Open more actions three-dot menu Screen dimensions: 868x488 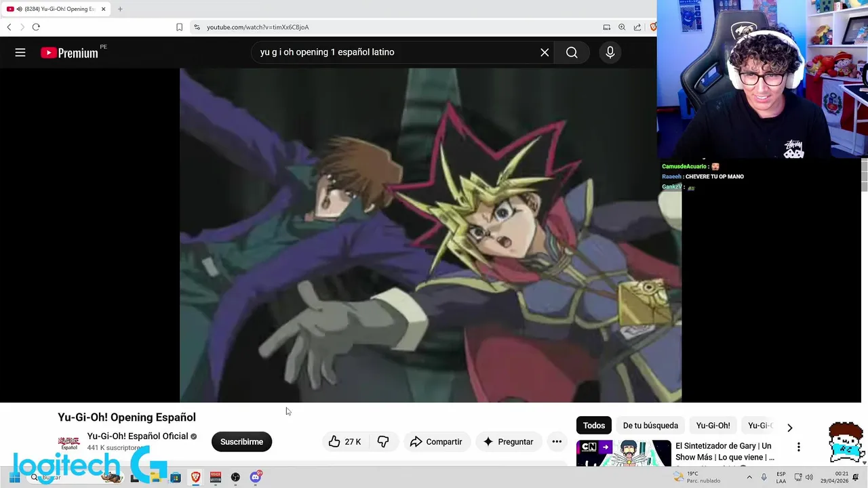557,442
